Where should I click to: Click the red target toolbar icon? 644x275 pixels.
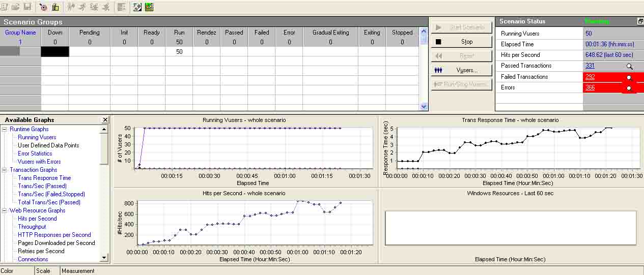coord(43,7)
